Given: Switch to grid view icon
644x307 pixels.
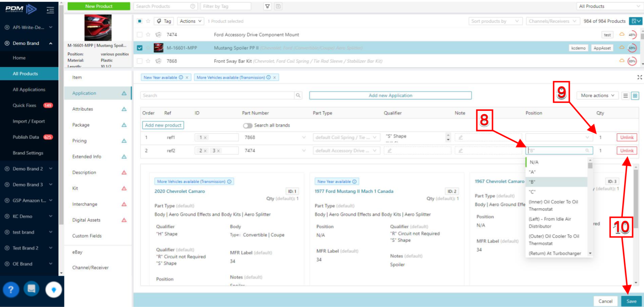Looking at the screenshot, I should pyautogui.click(x=635, y=96).
